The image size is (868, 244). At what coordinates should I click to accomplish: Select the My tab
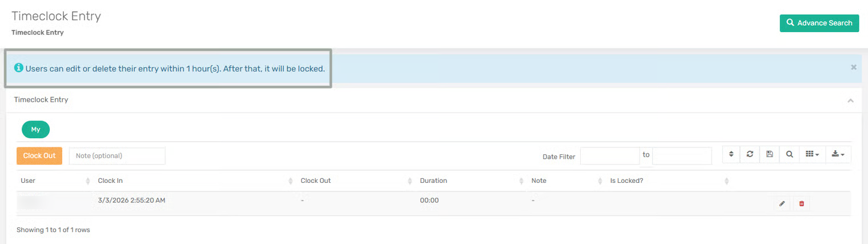(35, 130)
